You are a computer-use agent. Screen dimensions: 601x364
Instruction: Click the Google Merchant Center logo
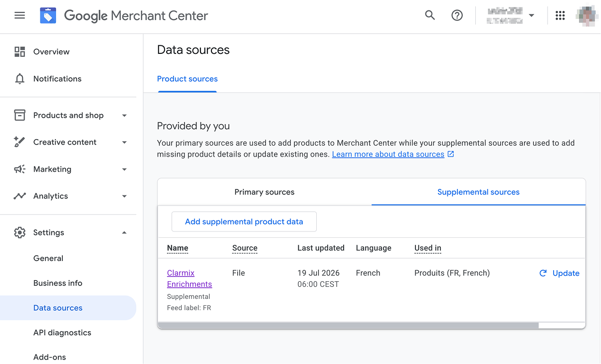click(x=124, y=15)
